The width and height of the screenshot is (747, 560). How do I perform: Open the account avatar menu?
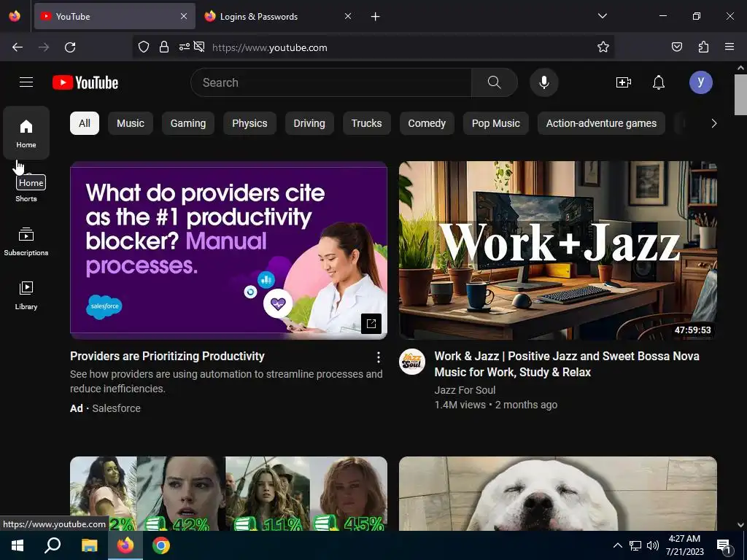click(701, 82)
